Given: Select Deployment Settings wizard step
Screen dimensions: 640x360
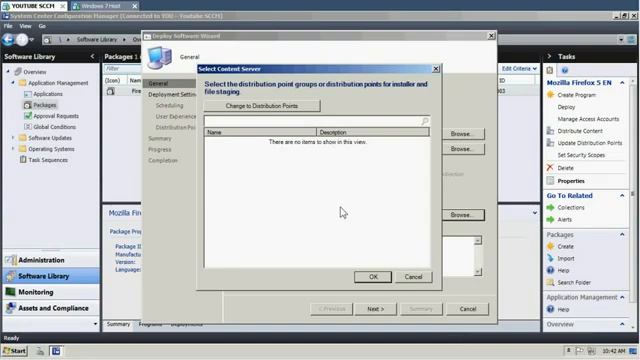Looking at the screenshot, I should tap(172, 94).
